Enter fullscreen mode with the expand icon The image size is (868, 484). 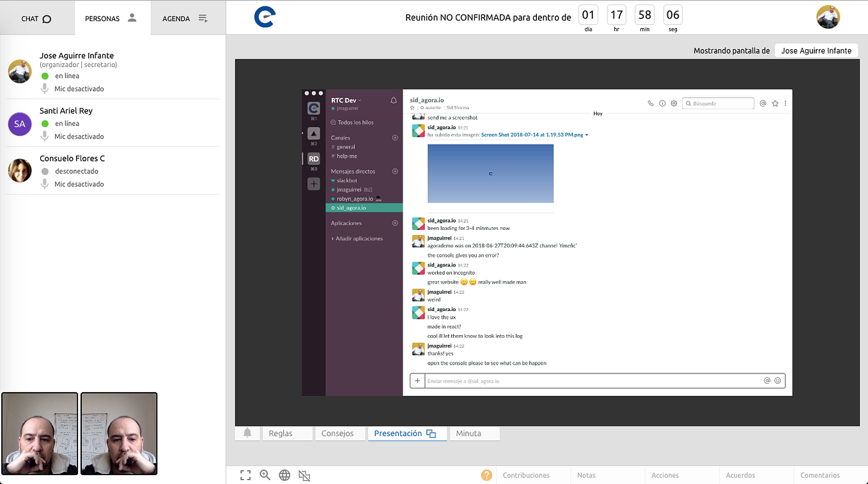[245, 475]
